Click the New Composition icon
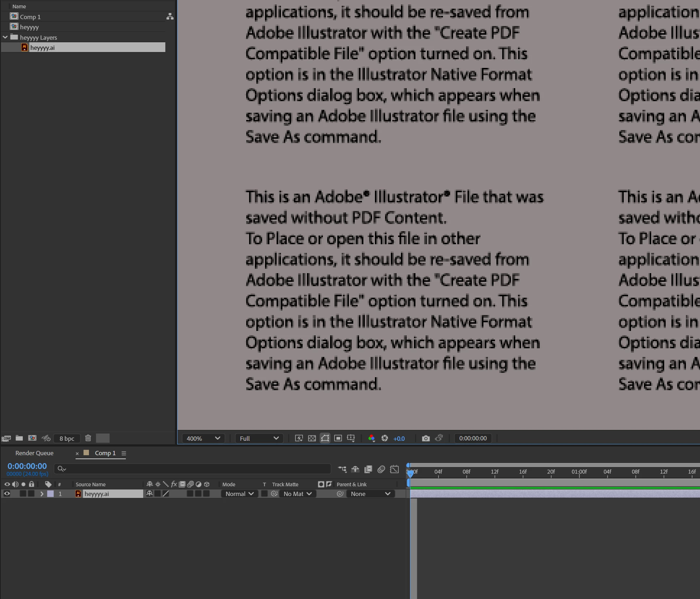This screenshot has width=700, height=599. 32,438
